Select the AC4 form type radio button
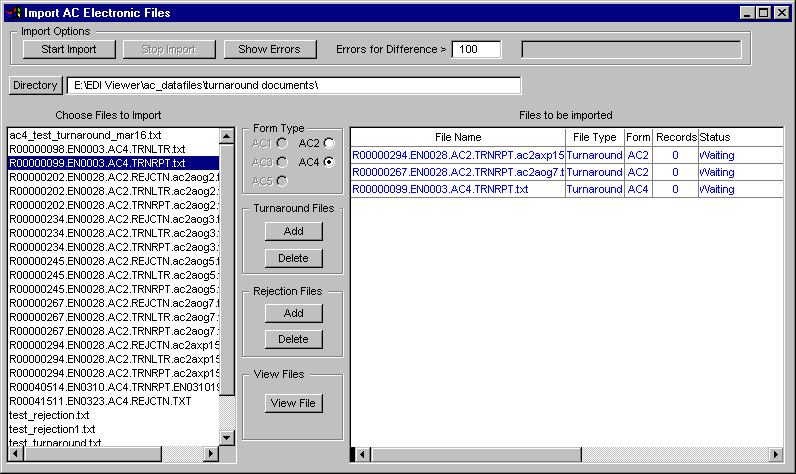The image size is (796, 474). (328, 162)
